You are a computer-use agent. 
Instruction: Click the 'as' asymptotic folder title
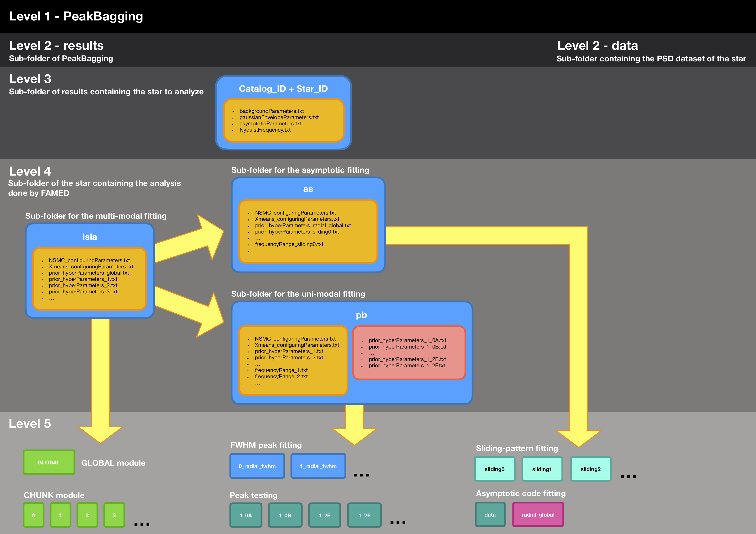coord(308,189)
